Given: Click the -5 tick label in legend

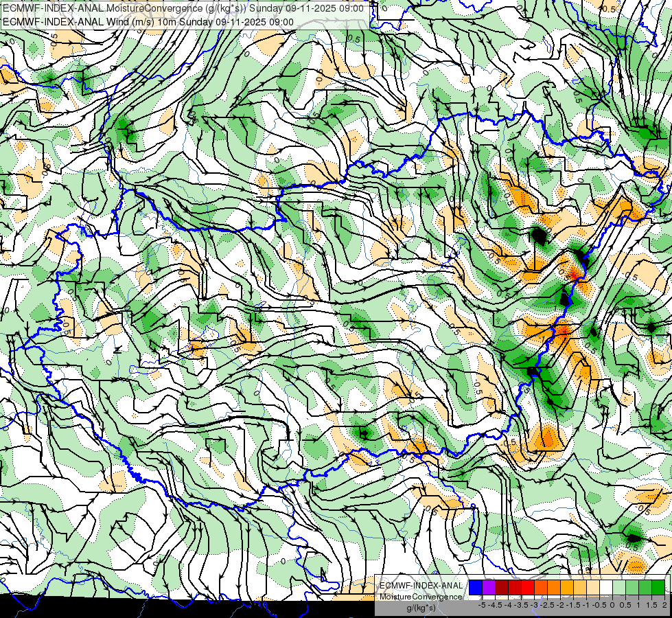Looking at the screenshot, I should pos(482,605).
